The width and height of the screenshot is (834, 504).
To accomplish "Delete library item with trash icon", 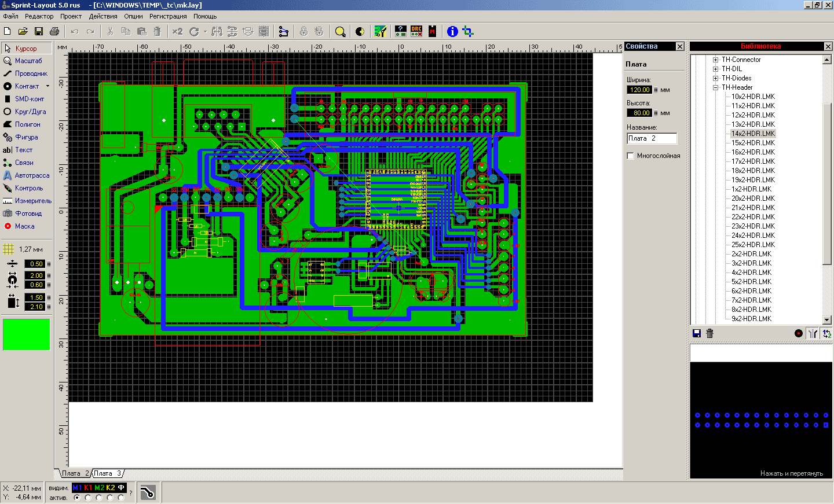I will click(x=710, y=333).
